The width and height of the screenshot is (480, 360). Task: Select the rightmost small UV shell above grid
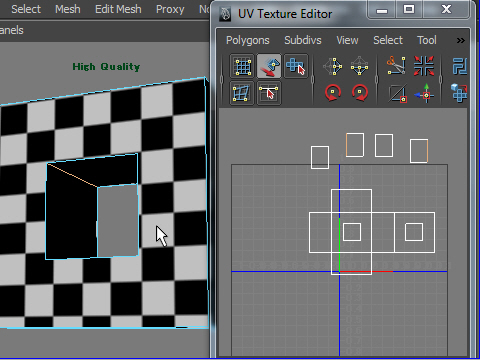[x=419, y=151]
